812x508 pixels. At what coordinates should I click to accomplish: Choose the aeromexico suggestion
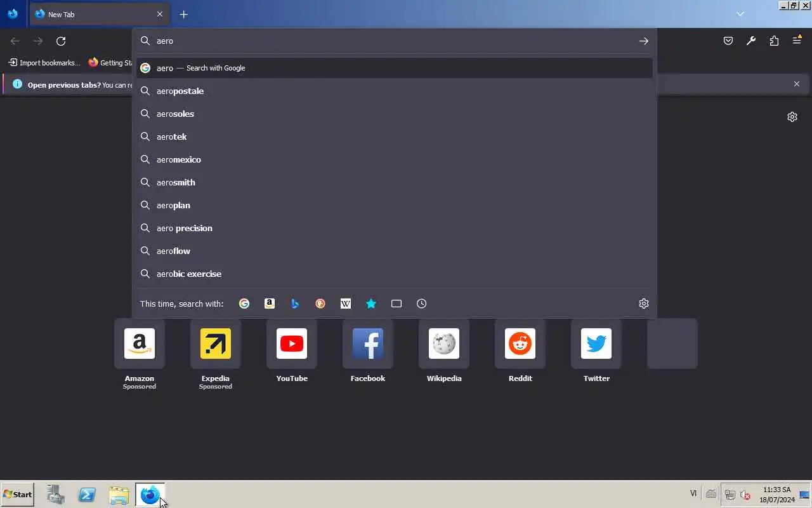395,159
